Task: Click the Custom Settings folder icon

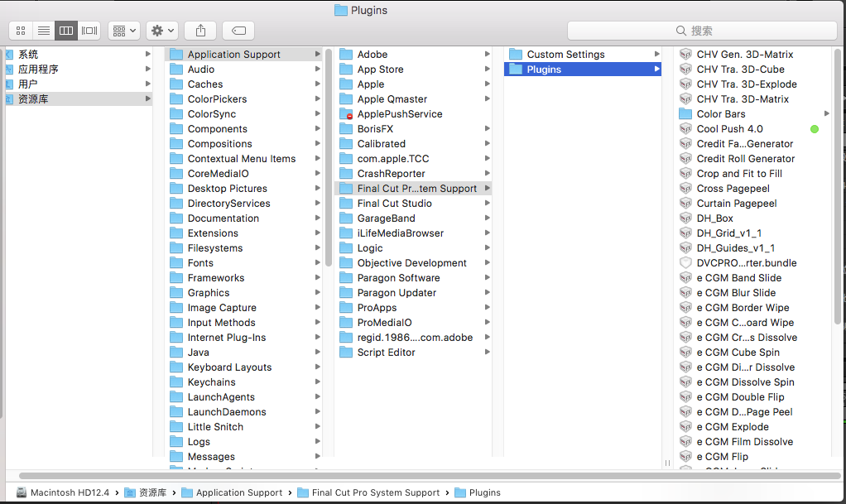Action: point(516,54)
